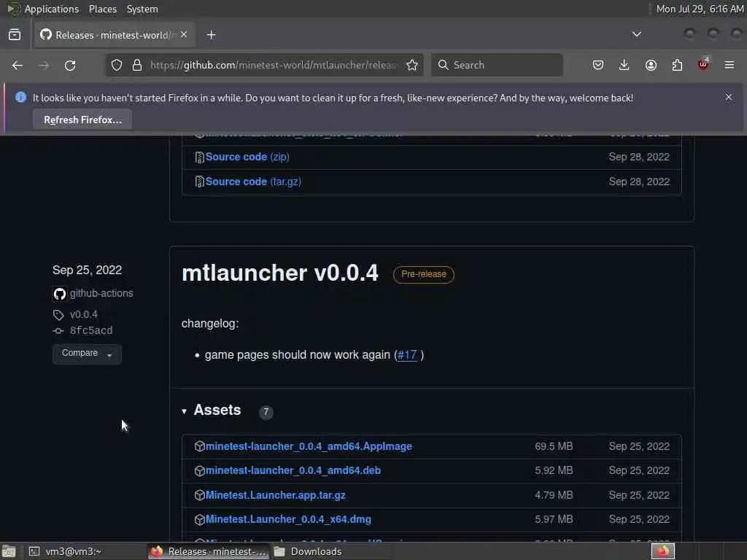Download Minetest.Launcher.app.tar.gz

(275, 495)
